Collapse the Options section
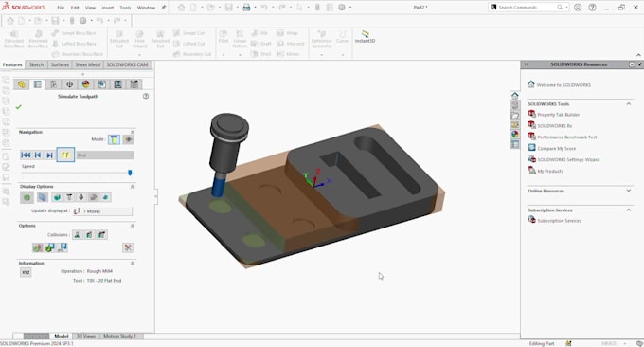The height and width of the screenshot is (347, 644). point(133,226)
